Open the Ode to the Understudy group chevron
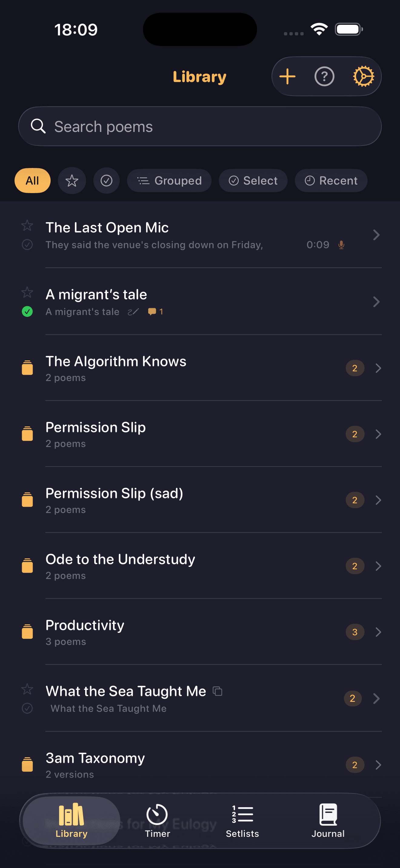 coord(378,566)
